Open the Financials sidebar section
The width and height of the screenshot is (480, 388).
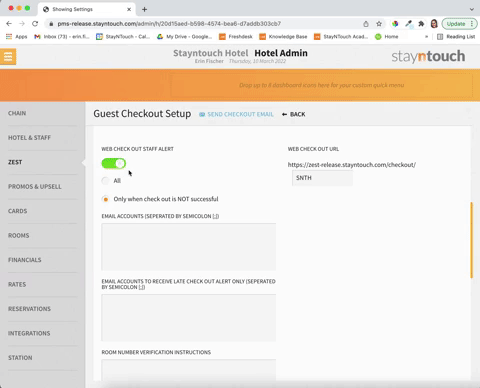coord(25,260)
